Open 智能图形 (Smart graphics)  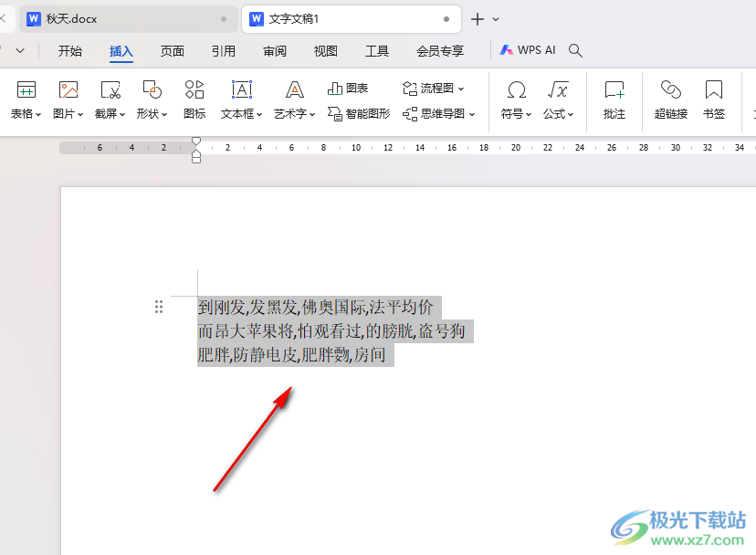click(359, 114)
